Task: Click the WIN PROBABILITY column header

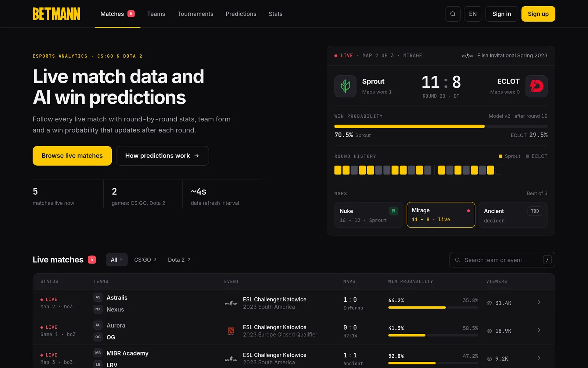Action: coord(410,282)
